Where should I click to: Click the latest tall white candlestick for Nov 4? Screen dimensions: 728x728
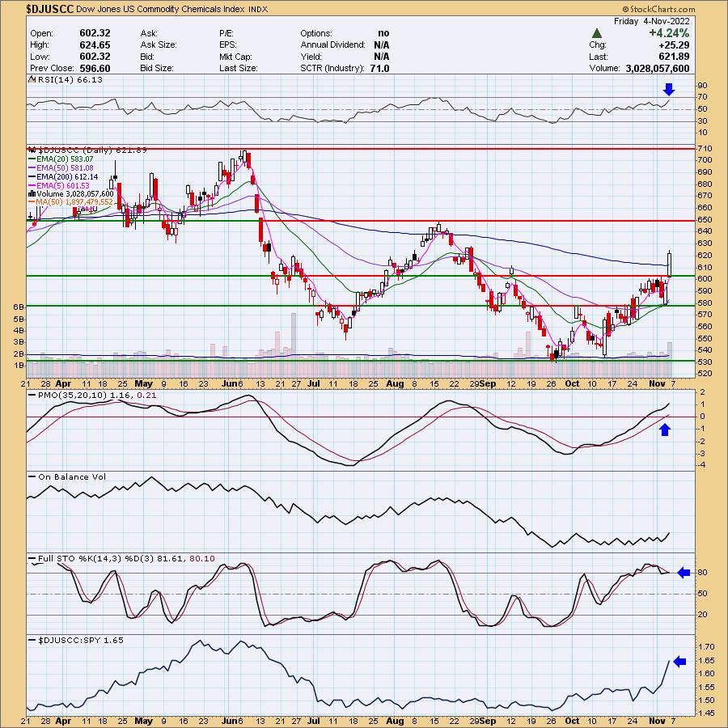[x=670, y=265]
